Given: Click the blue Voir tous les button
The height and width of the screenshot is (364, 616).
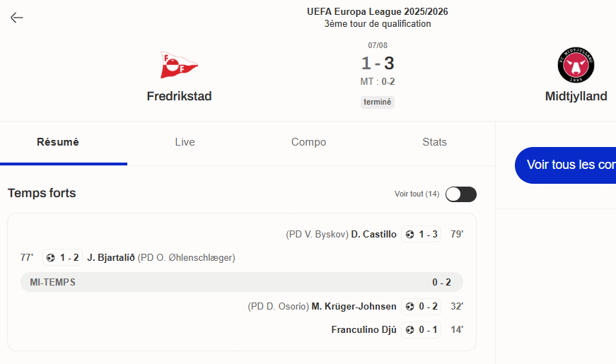Looking at the screenshot, I should 565,165.
